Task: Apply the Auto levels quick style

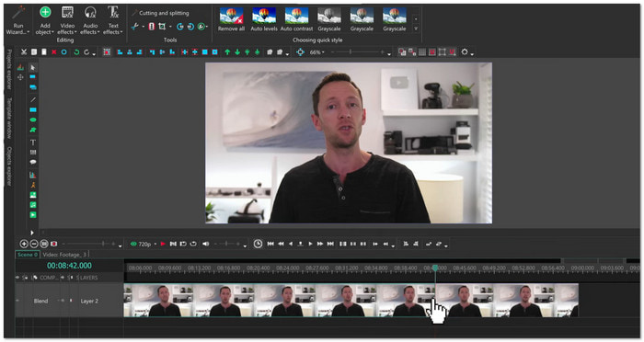Action: (264, 19)
